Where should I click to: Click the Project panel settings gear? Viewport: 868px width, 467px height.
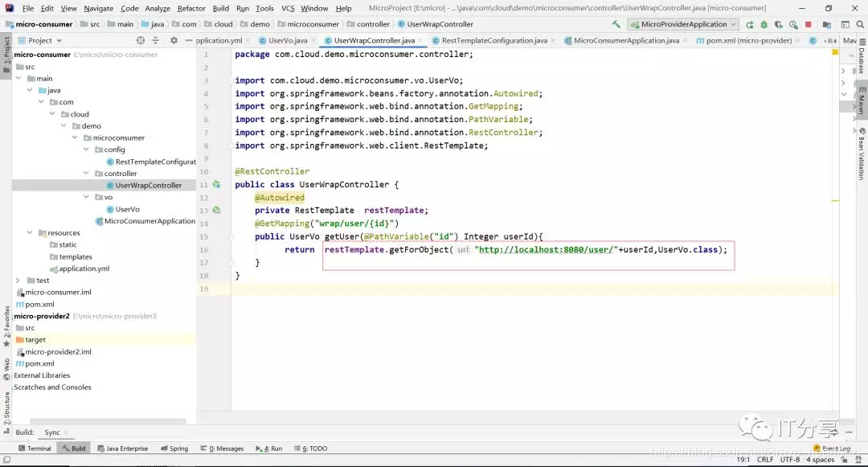coord(174,40)
